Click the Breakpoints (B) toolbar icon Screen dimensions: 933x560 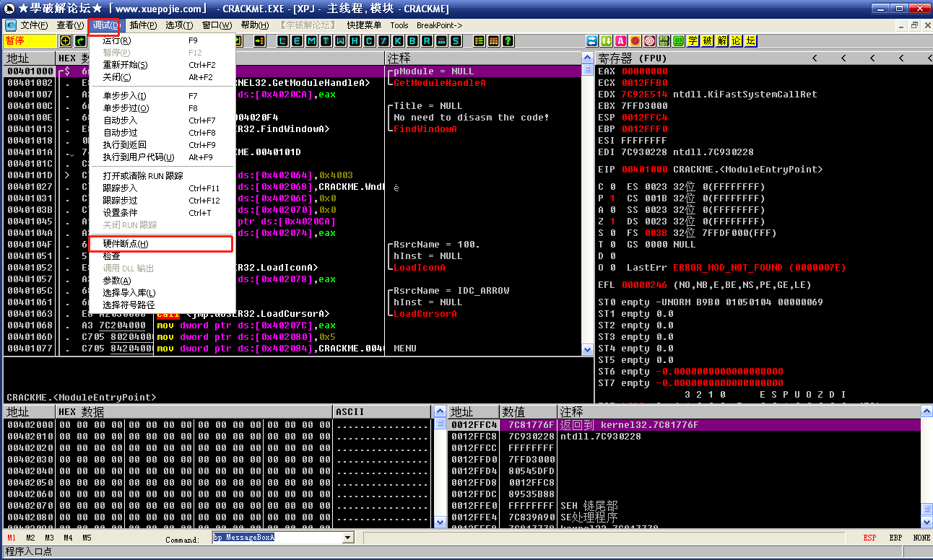tap(412, 41)
